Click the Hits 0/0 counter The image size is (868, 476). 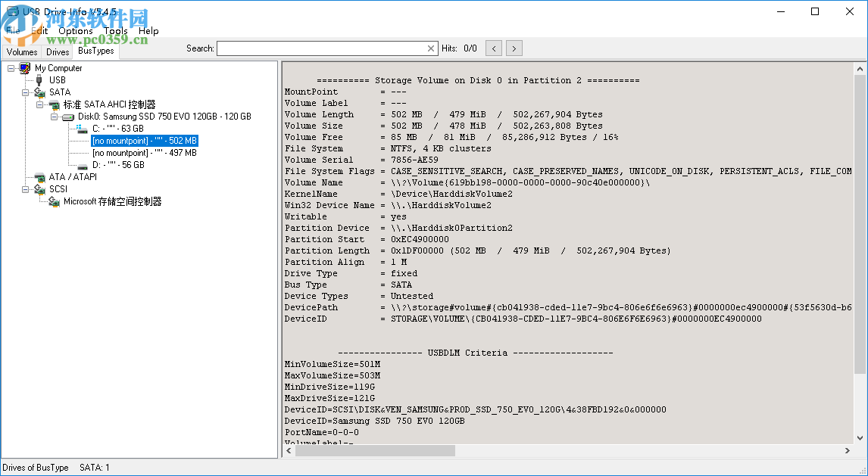(460, 48)
